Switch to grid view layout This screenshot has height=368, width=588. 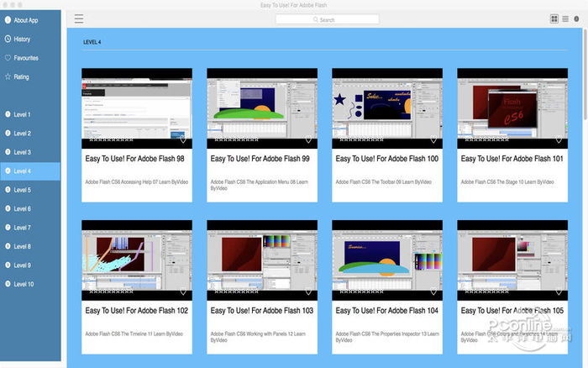click(x=554, y=18)
